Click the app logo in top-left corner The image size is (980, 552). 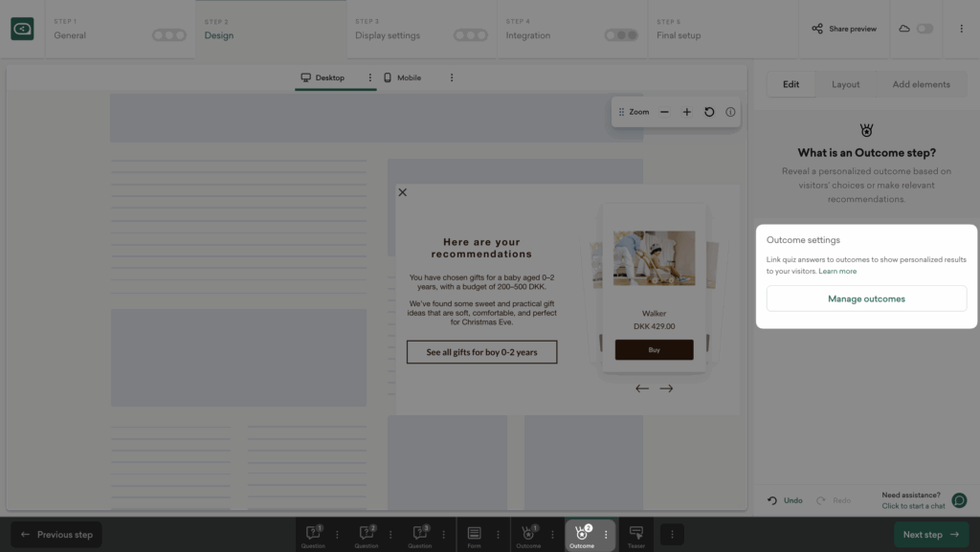pyautogui.click(x=22, y=29)
